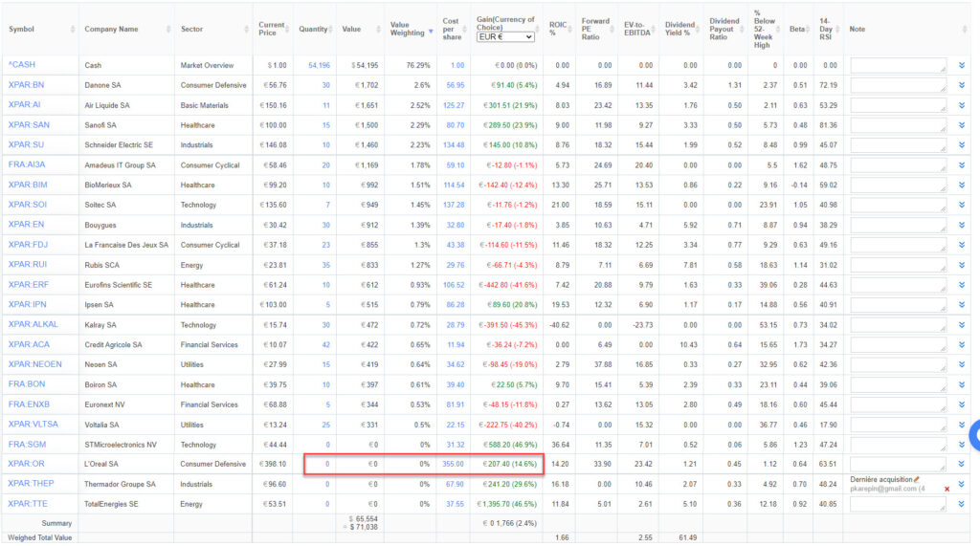980x546 pixels.
Task: Select Kalray SA gain value -391.50
Action: (x=508, y=325)
